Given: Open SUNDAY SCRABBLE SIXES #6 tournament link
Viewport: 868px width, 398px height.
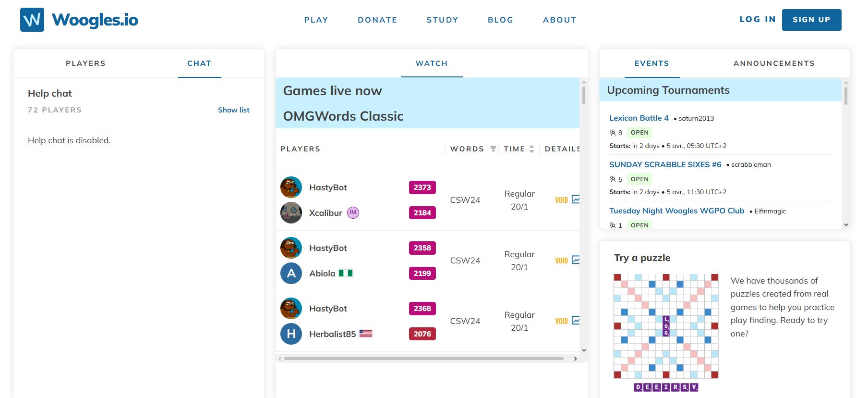Looking at the screenshot, I should click(665, 164).
